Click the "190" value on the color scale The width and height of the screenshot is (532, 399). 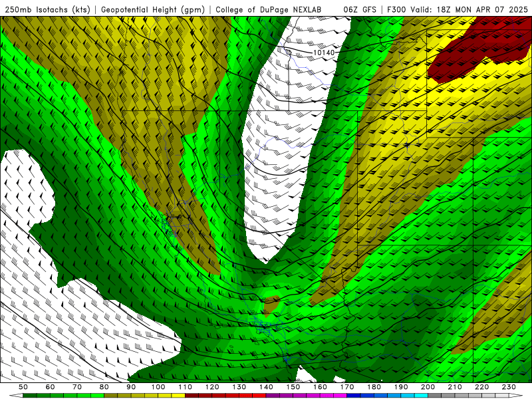coord(401,387)
